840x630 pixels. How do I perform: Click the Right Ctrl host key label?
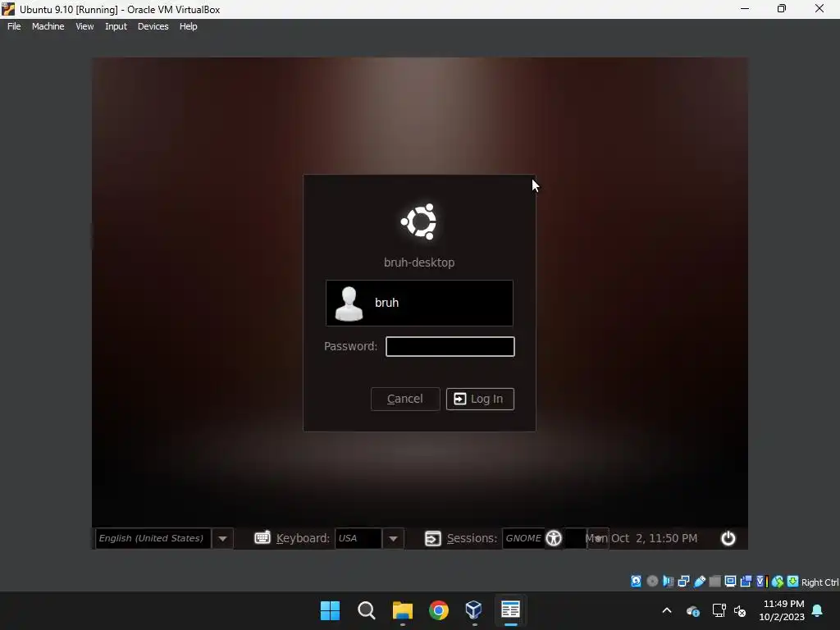(820, 582)
